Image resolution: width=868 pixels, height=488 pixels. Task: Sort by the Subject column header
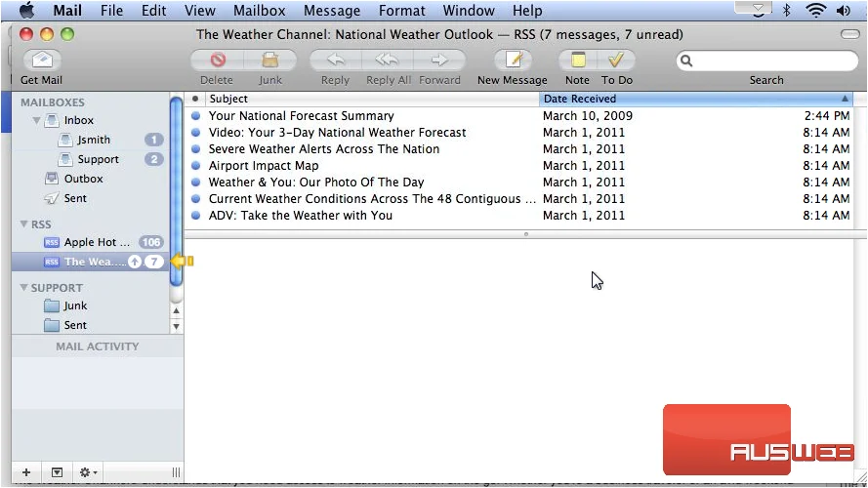[372, 99]
